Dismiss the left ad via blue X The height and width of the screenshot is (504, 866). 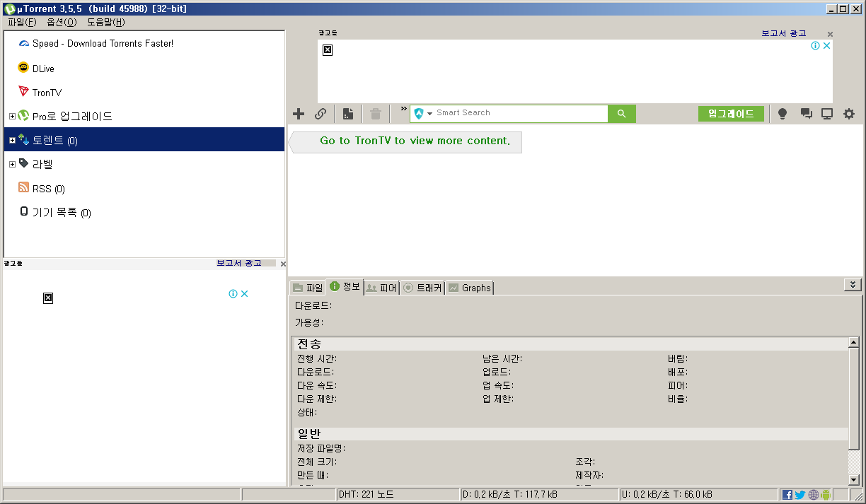pos(245,294)
